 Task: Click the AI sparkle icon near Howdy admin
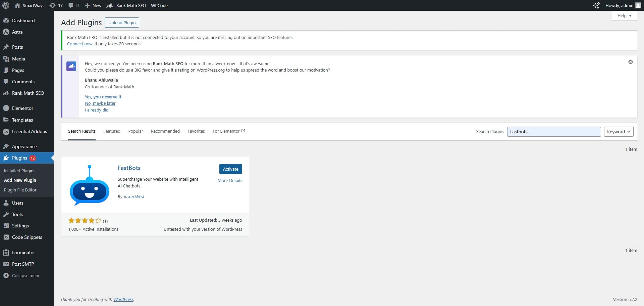point(596,5)
